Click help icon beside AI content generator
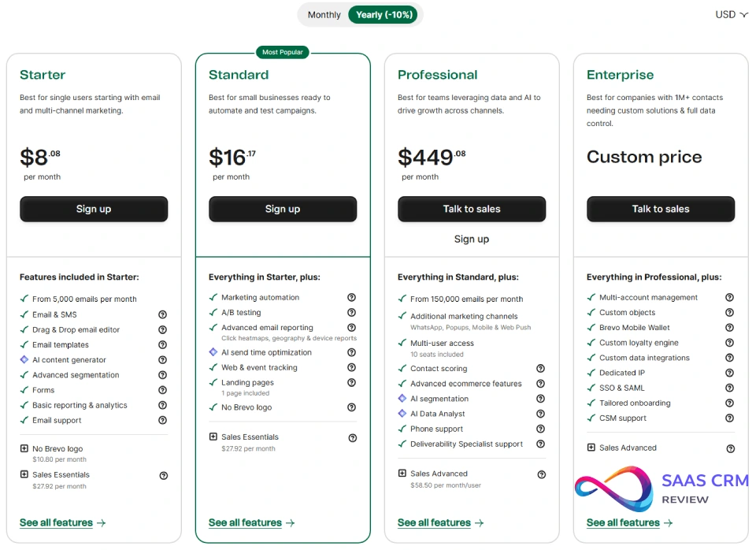The image size is (756, 550). (x=163, y=360)
